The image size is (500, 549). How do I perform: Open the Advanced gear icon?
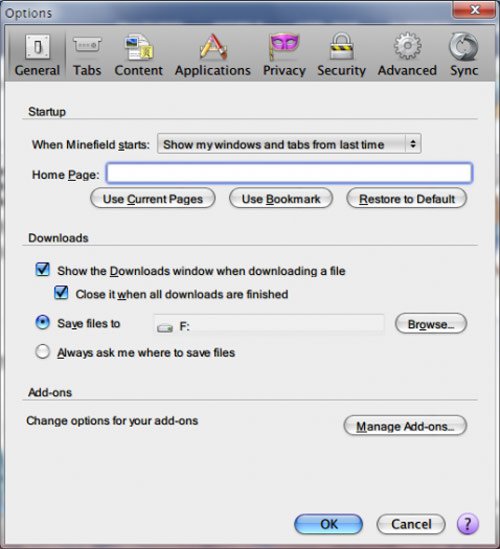pos(407,46)
